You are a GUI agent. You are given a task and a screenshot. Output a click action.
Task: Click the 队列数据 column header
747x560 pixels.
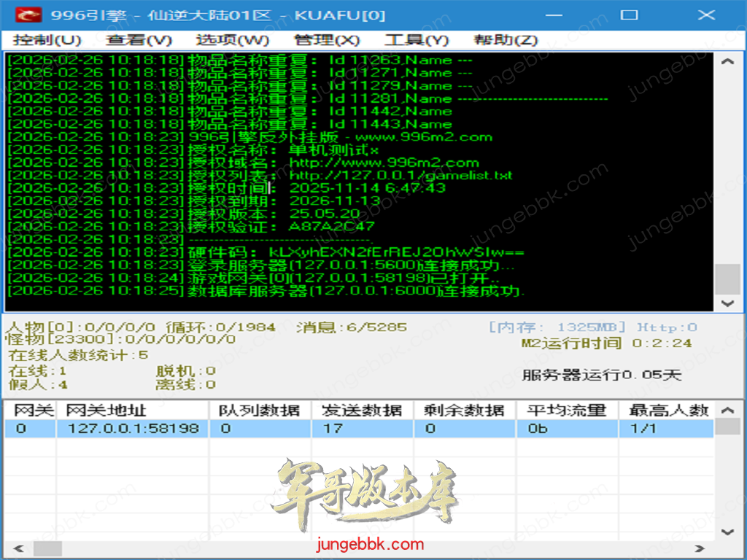tap(260, 411)
